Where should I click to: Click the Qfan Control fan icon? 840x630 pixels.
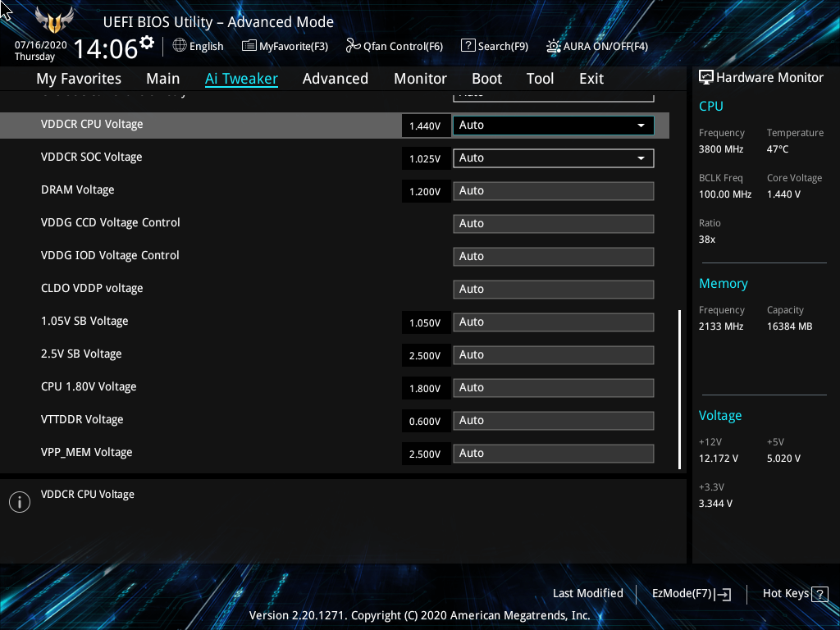pos(353,46)
